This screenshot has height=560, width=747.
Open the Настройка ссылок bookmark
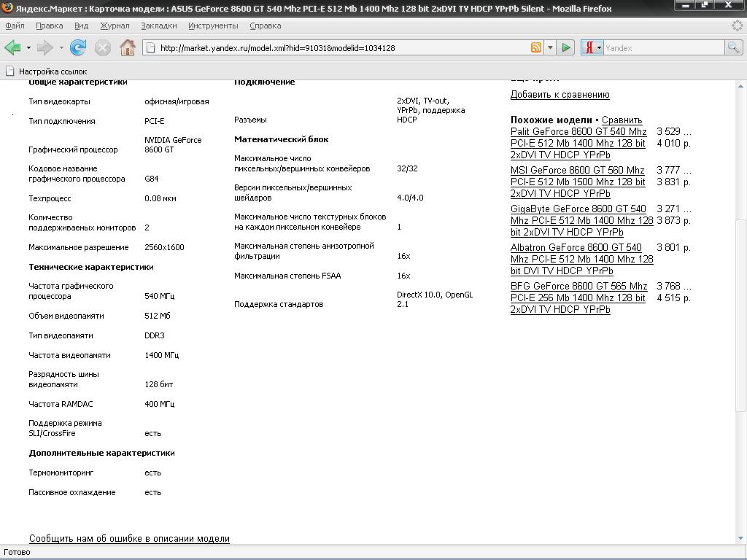(x=46, y=71)
